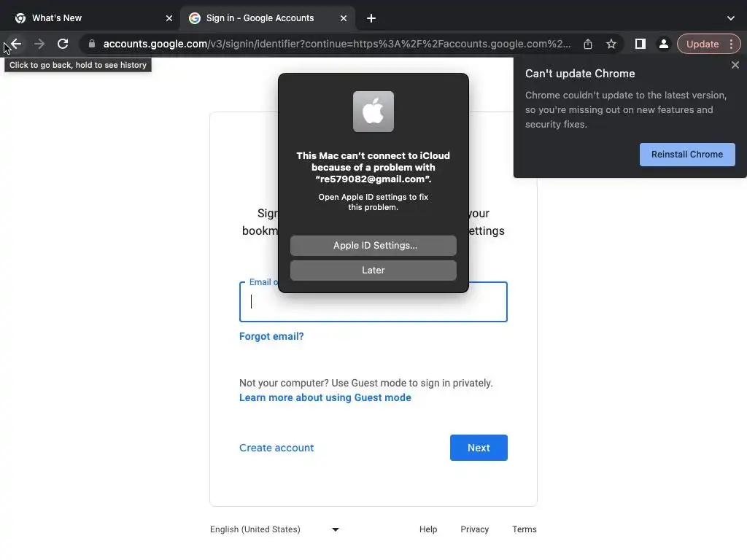
Task: Open the Privacy footer link
Action: (474, 529)
